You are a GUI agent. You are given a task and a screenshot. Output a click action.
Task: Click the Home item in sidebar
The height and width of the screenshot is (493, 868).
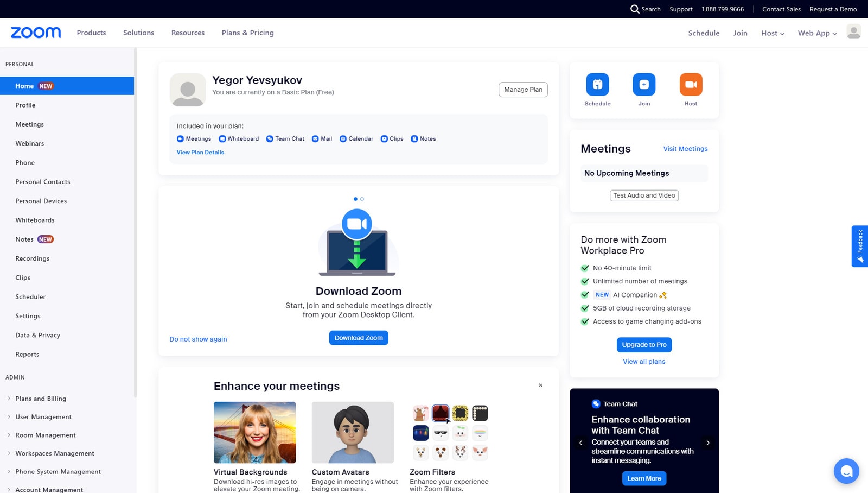(x=67, y=86)
